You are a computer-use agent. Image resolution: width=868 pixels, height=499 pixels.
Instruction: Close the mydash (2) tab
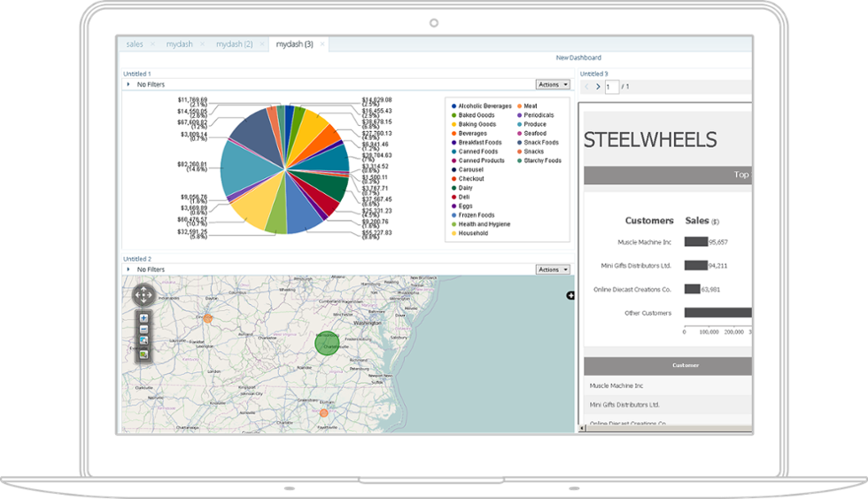pos(261,43)
